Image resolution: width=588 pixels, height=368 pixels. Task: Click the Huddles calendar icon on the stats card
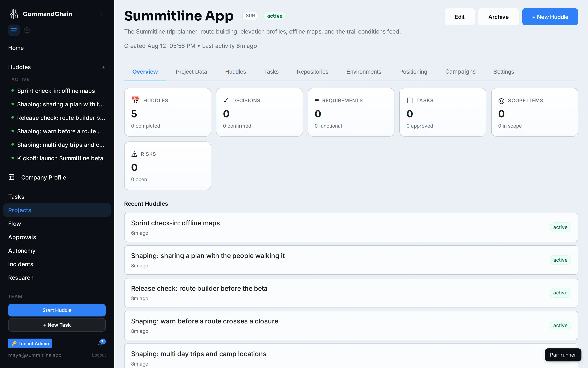pyautogui.click(x=136, y=100)
